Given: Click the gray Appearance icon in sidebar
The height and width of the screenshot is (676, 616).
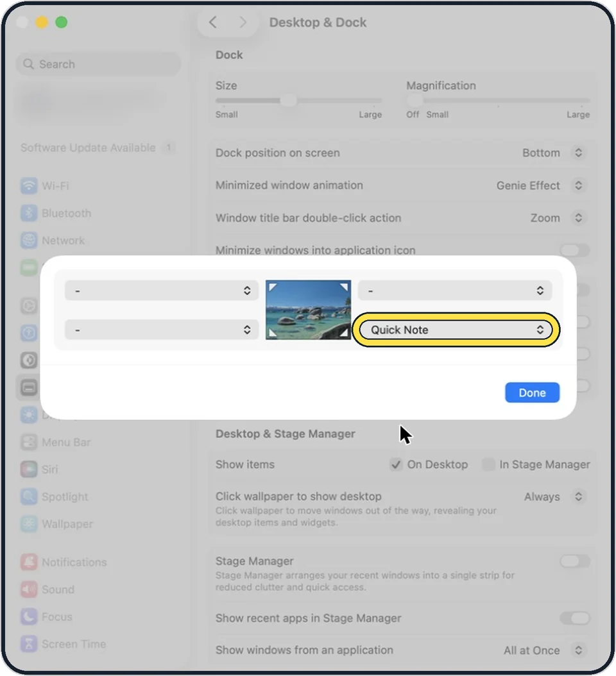Looking at the screenshot, I should pos(29,360).
